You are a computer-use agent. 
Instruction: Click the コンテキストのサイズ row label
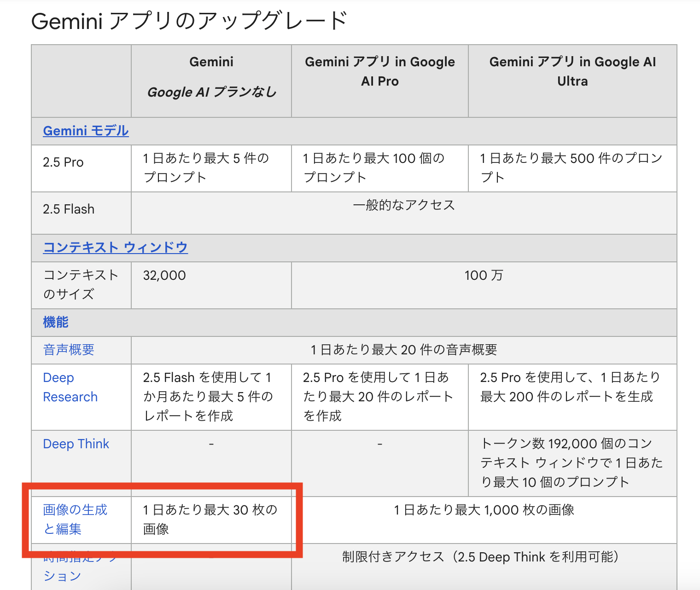(81, 284)
